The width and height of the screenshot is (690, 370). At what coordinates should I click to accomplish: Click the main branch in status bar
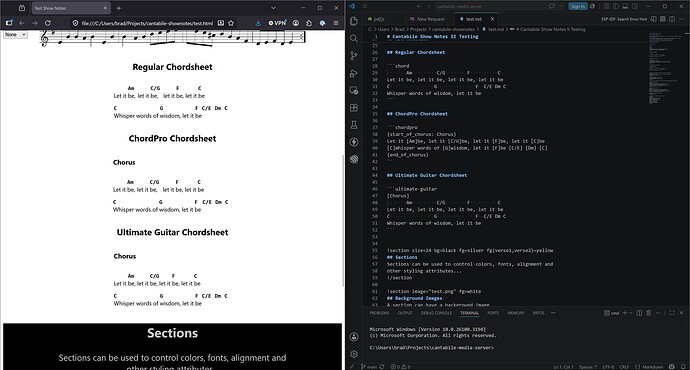(369, 366)
